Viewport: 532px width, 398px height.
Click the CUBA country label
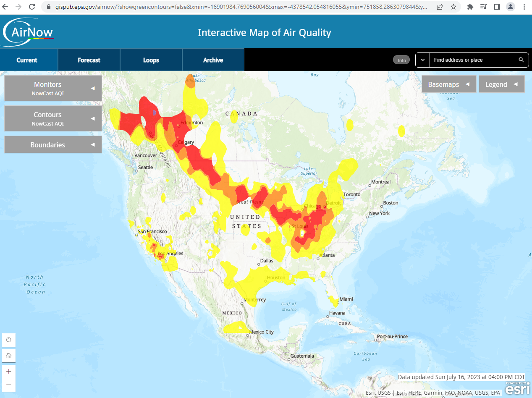pos(344,324)
